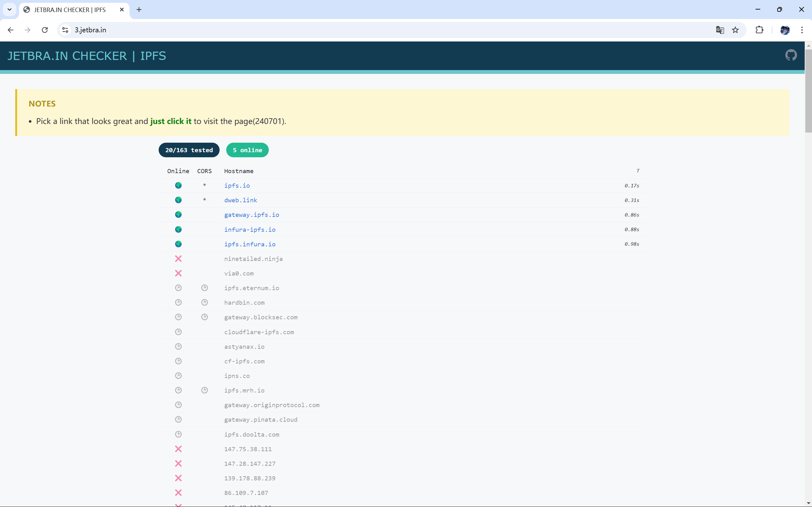The height and width of the screenshot is (507, 812).
Task: Click the CORS clock icon for ipfs.mrh.io
Action: tap(205, 390)
